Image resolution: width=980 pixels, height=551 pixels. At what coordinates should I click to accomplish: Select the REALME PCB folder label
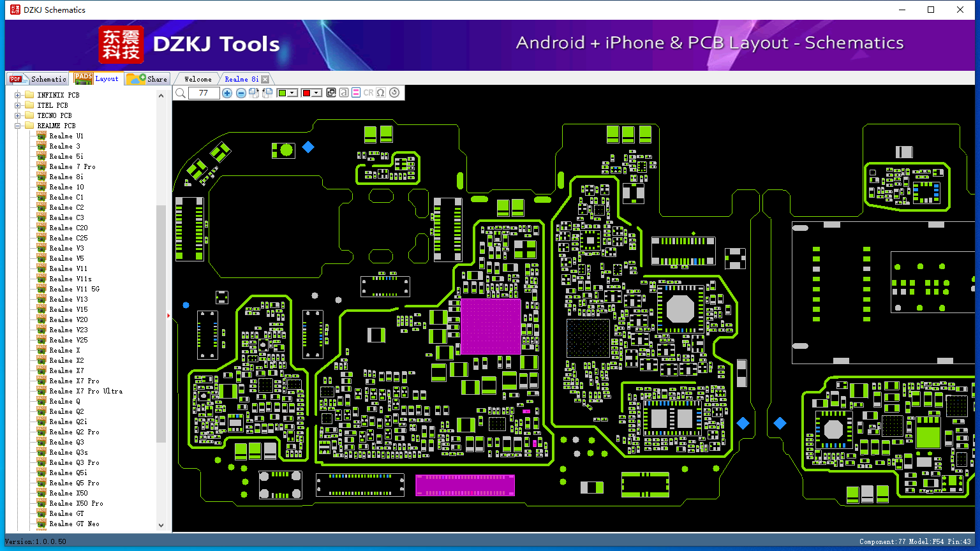tap(56, 126)
